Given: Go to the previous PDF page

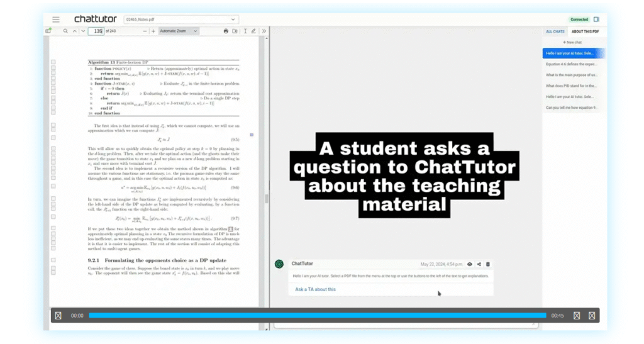Looking at the screenshot, I should click(74, 31).
